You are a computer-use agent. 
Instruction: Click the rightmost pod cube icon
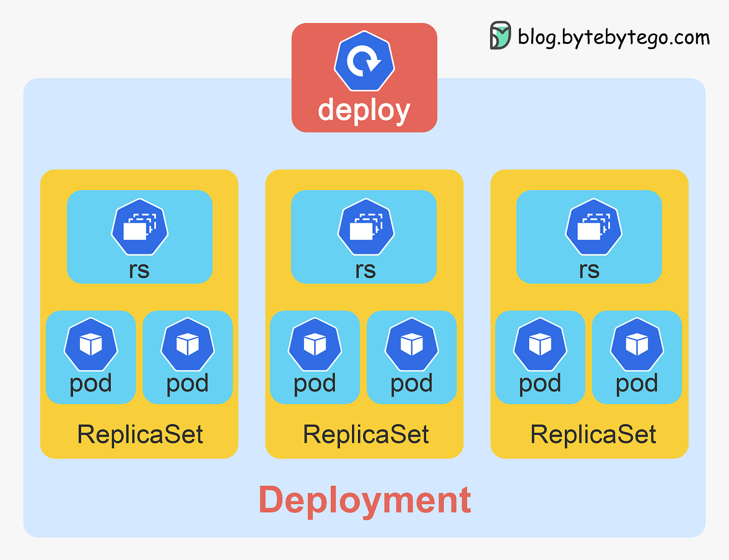[x=636, y=345]
